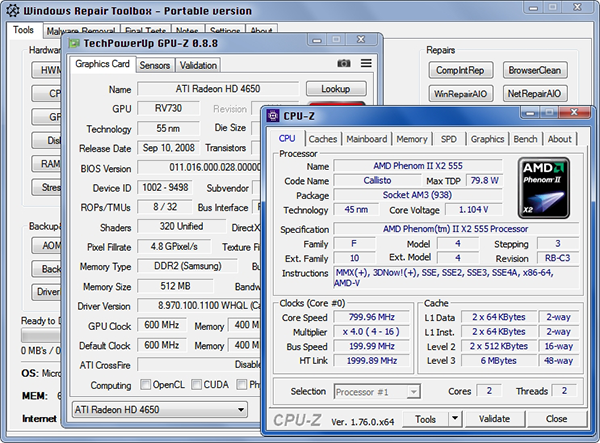Open the GPU-Z hamburger menu icon
This screenshot has height=443, width=600.
366,63
